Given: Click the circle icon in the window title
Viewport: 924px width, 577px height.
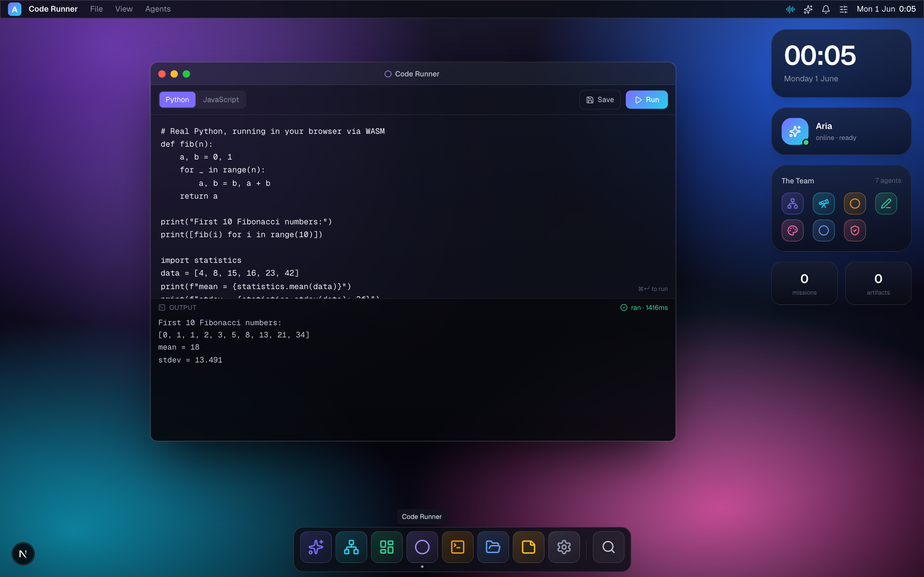Looking at the screenshot, I should coord(388,74).
